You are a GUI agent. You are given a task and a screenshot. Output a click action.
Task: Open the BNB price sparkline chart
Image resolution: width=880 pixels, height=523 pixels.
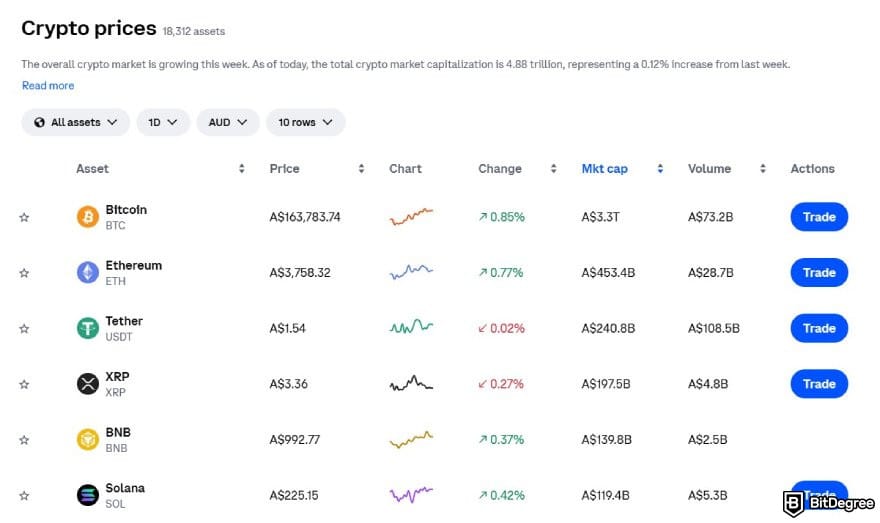411,439
